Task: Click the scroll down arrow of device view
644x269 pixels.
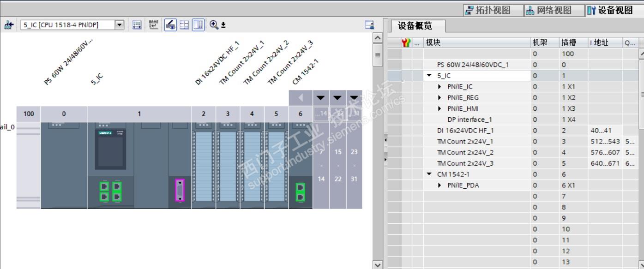Action: click(377, 265)
